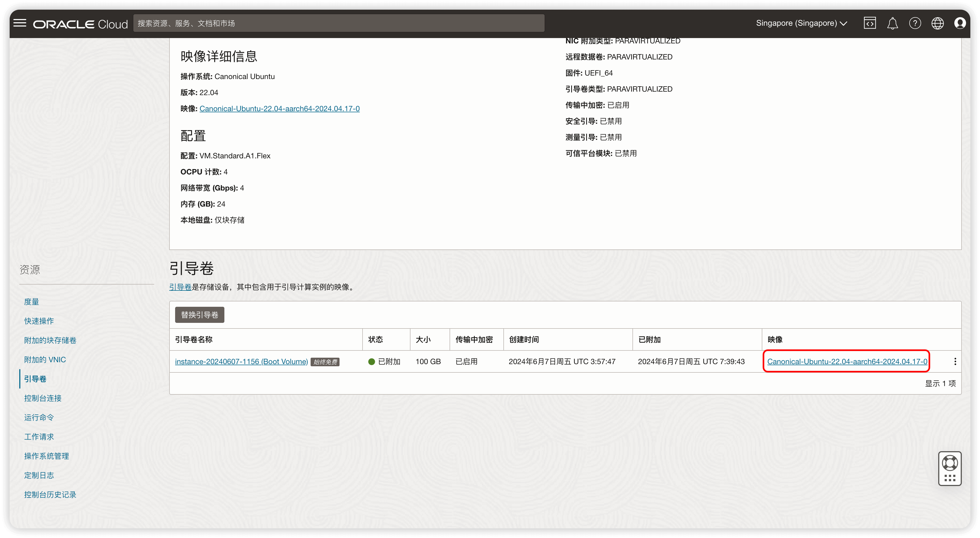
Task: Select 附加的块存储卷 in sidebar
Action: [50, 340]
